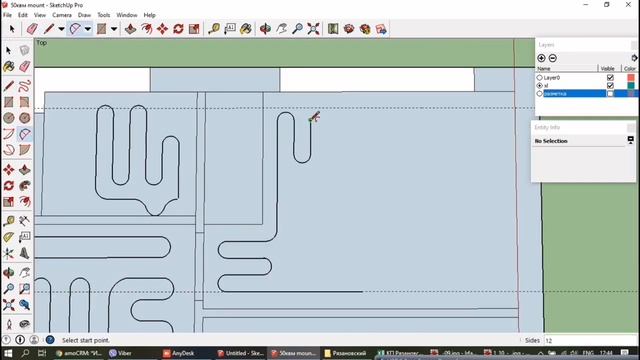Viewport: 640px width, 360px height.
Task: Open 3D Warehouse from top toolbar
Action: click(x=349, y=29)
